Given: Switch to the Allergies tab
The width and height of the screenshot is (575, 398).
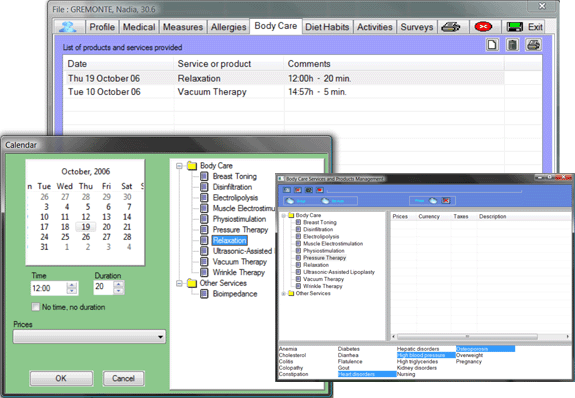Looking at the screenshot, I should pyautogui.click(x=228, y=27).
